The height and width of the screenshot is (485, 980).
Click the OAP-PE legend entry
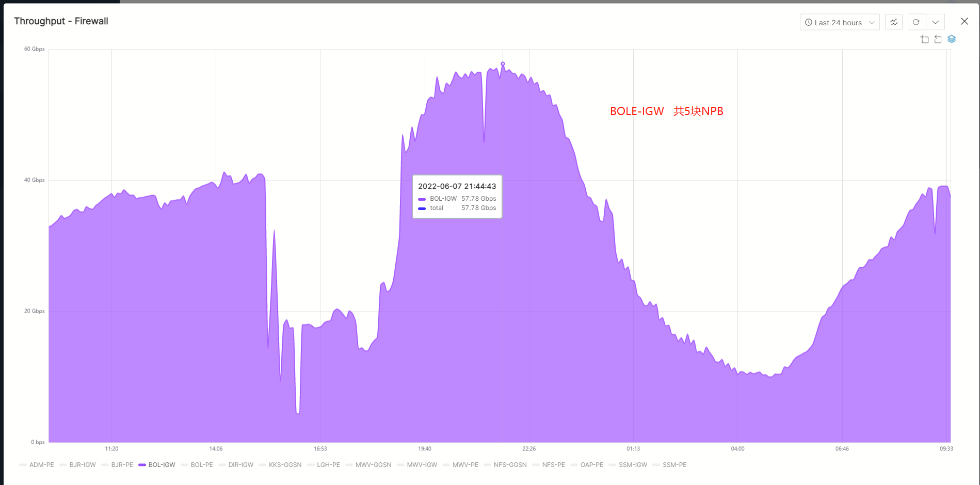point(591,465)
